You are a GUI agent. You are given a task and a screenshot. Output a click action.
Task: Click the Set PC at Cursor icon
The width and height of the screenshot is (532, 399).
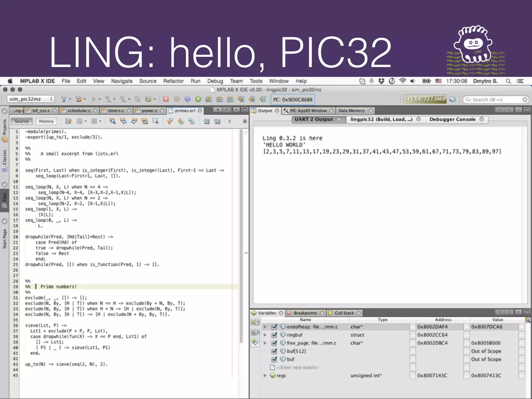[251, 99]
